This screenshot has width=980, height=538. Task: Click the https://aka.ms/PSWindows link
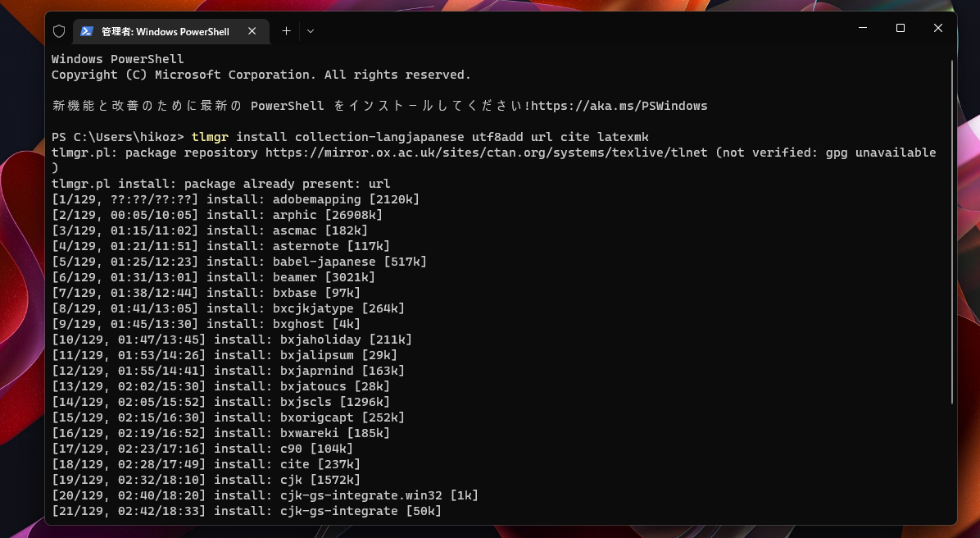pyautogui.click(x=619, y=106)
